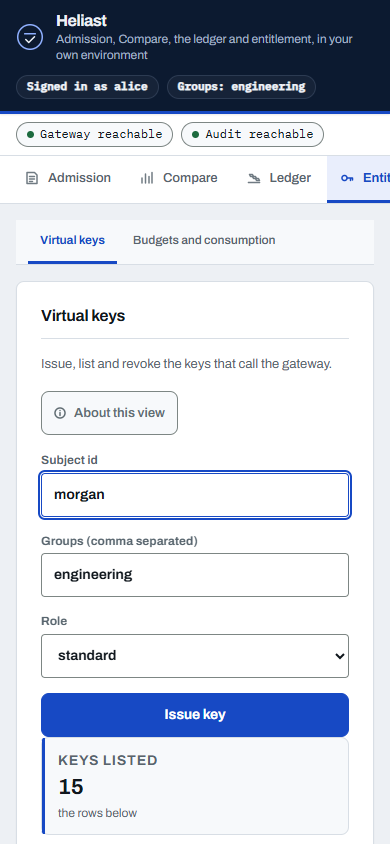
Task: Click the Heliast tagline under the title
Action: pos(204,47)
